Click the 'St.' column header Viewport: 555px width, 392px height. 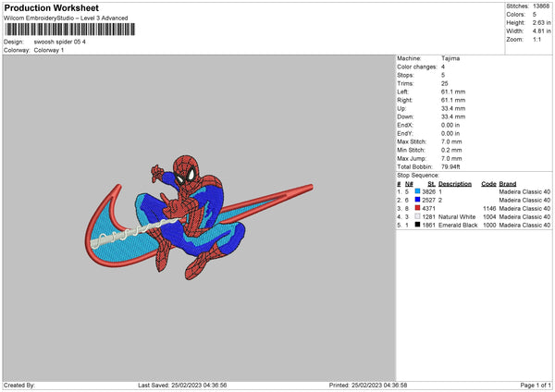point(431,184)
